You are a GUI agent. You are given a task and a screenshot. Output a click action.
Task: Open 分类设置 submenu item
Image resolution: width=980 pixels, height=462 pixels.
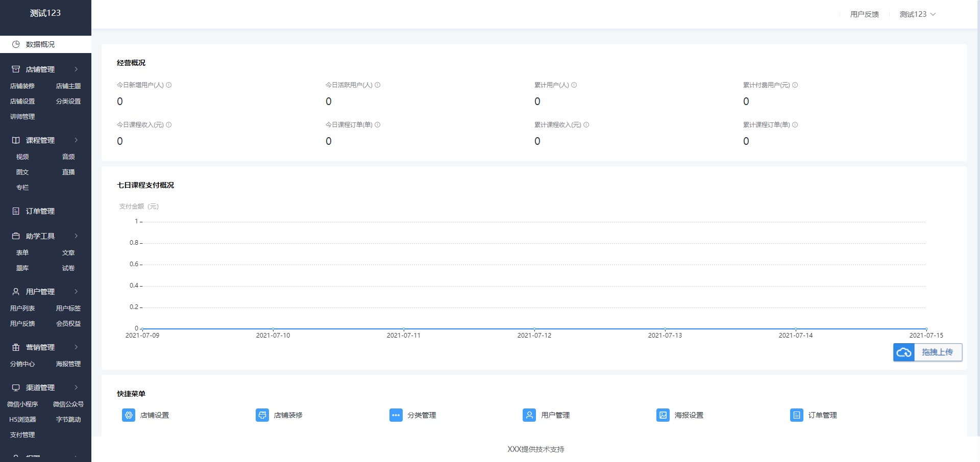(x=68, y=101)
